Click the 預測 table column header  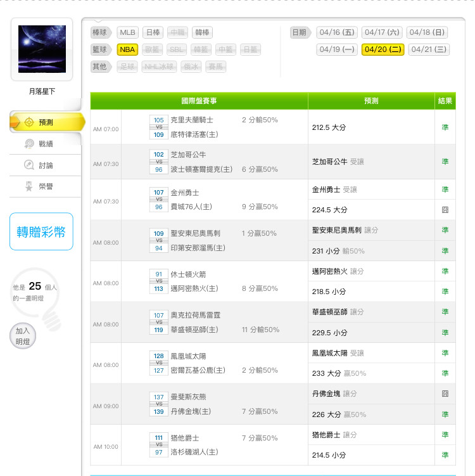pos(371,101)
